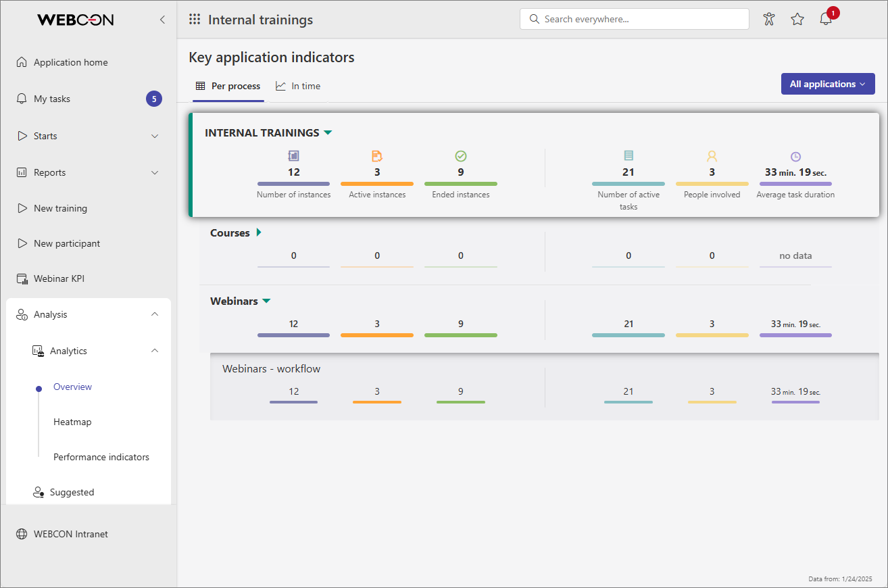
Task: Collapse the Analytics submenu chevron
Action: 155,351
